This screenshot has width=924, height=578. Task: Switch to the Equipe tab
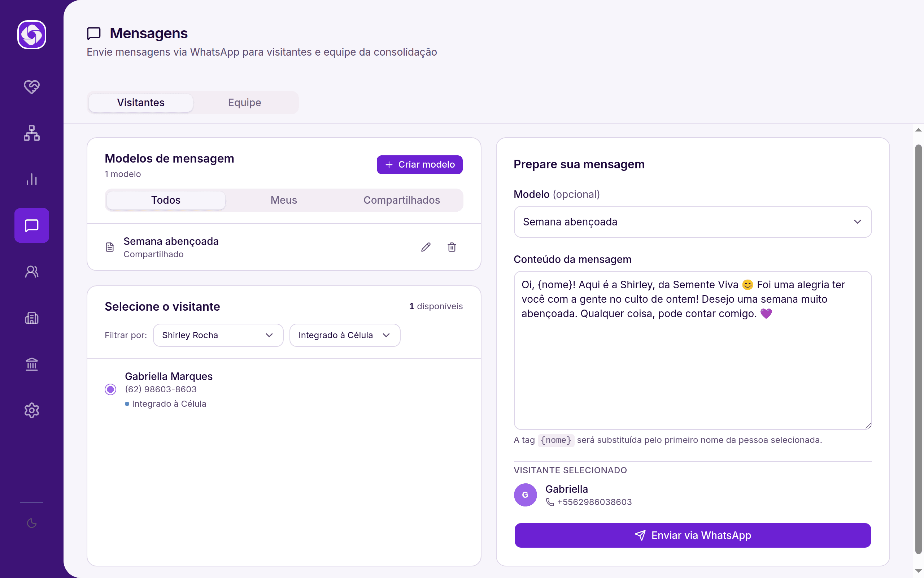(245, 103)
